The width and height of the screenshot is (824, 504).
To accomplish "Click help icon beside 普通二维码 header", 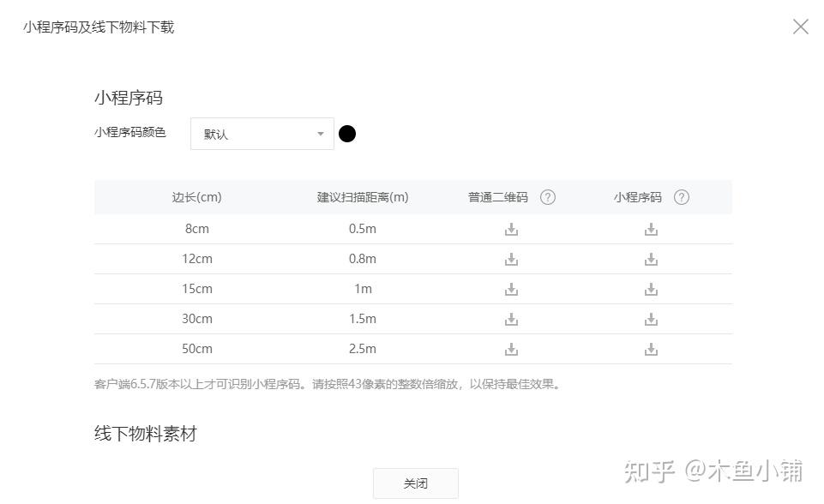I will tap(548, 197).
